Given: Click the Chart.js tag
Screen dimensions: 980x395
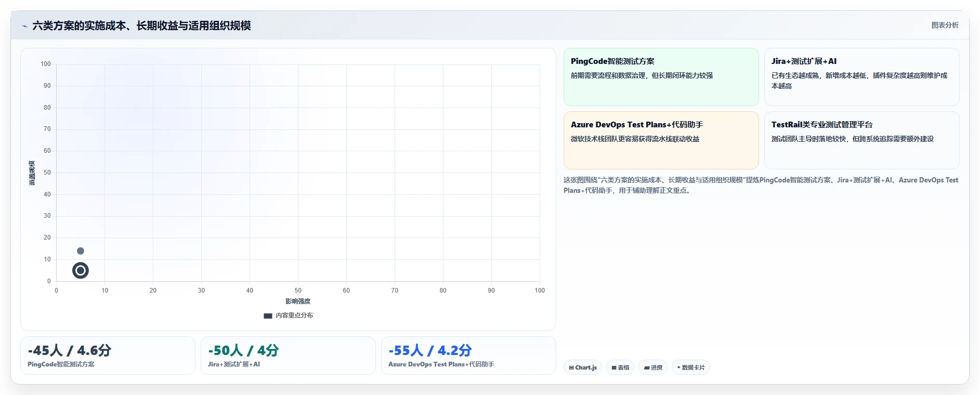Looking at the screenshot, I should (x=583, y=367).
